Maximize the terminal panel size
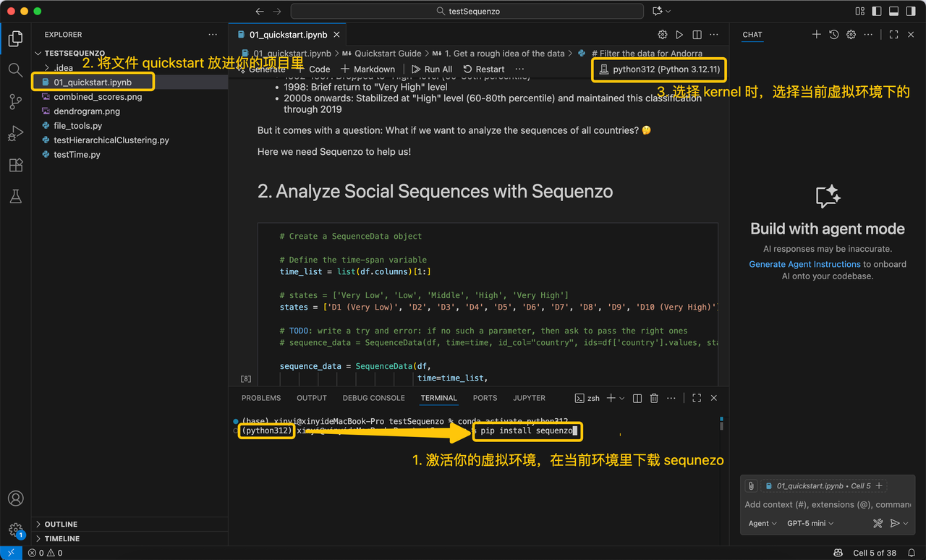 point(697,398)
